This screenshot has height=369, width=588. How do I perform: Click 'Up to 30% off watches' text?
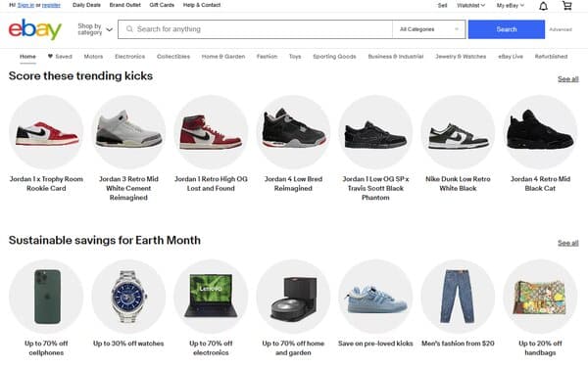tap(128, 344)
